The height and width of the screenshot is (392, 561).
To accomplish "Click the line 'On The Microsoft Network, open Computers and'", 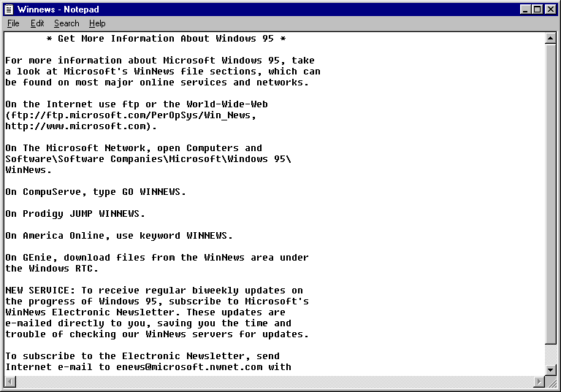I will click(134, 148).
